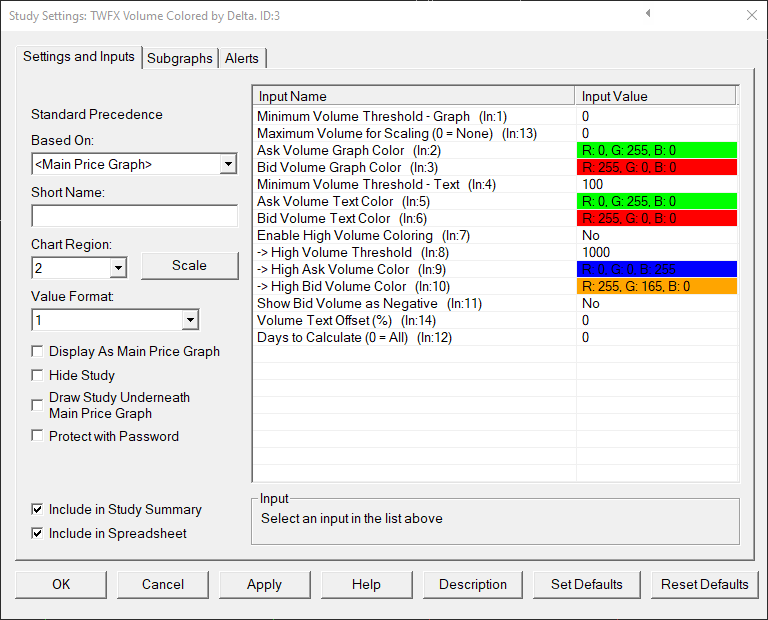Click the blue High Ask Volume Color swatch

657,269
